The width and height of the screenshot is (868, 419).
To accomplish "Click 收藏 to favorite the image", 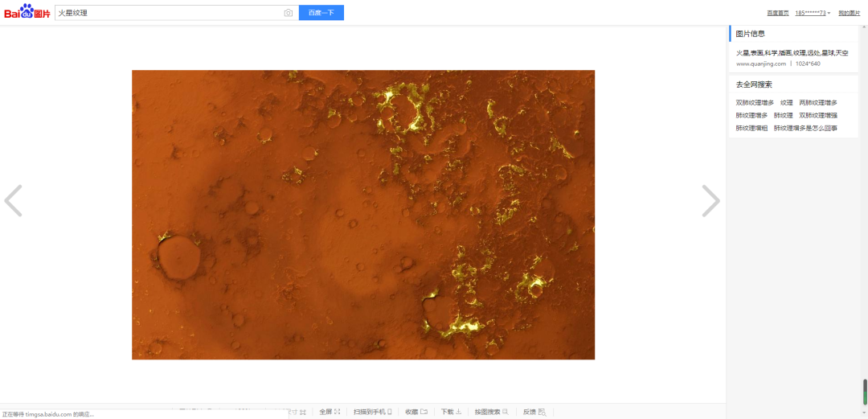I will tap(416, 412).
